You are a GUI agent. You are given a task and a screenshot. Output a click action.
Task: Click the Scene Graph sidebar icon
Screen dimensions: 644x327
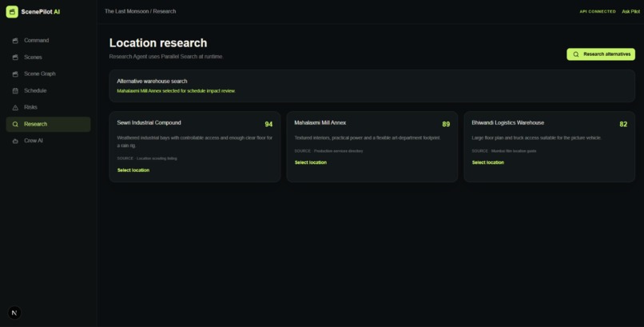(15, 74)
